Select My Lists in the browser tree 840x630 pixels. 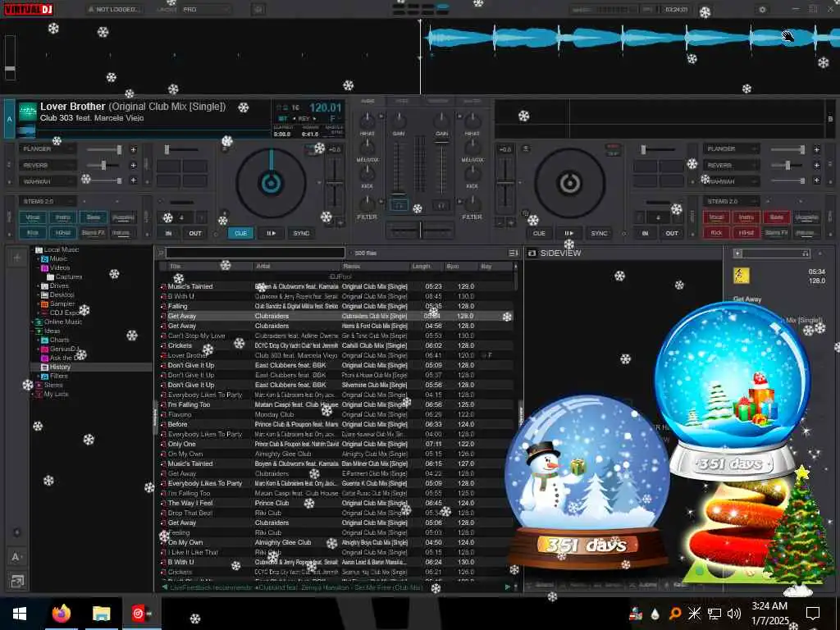pos(56,395)
